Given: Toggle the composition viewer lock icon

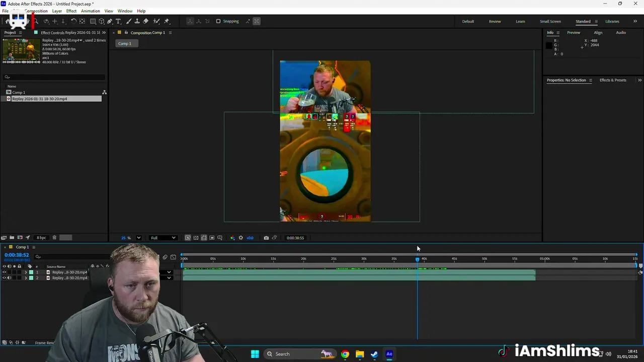Looking at the screenshot, I should [x=126, y=33].
